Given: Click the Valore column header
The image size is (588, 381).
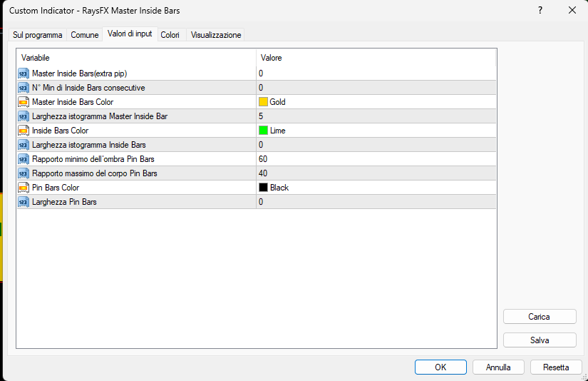Looking at the screenshot, I should coord(376,58).
